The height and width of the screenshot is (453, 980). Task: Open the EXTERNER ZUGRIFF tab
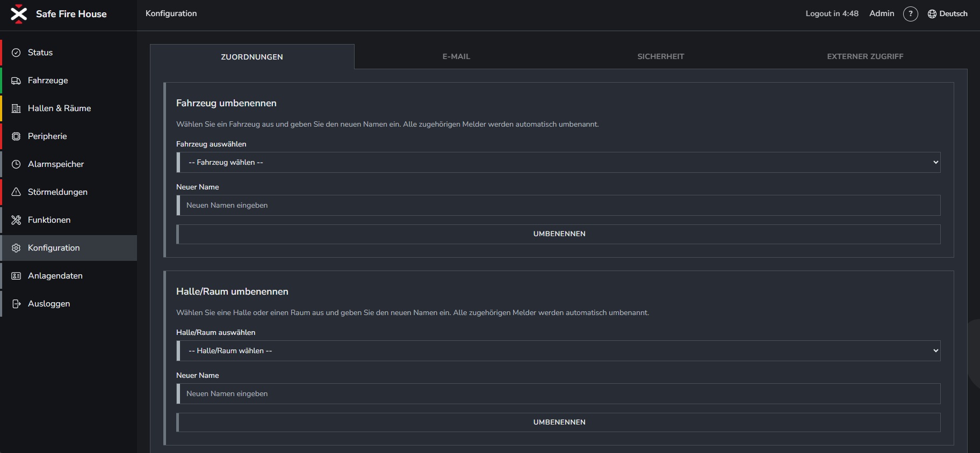865,56
